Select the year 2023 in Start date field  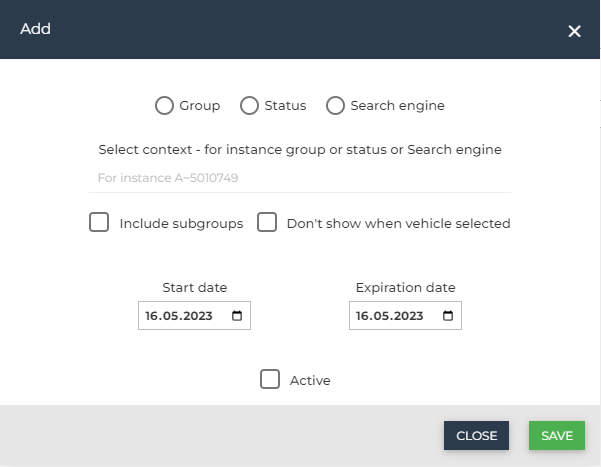(199, 316)
